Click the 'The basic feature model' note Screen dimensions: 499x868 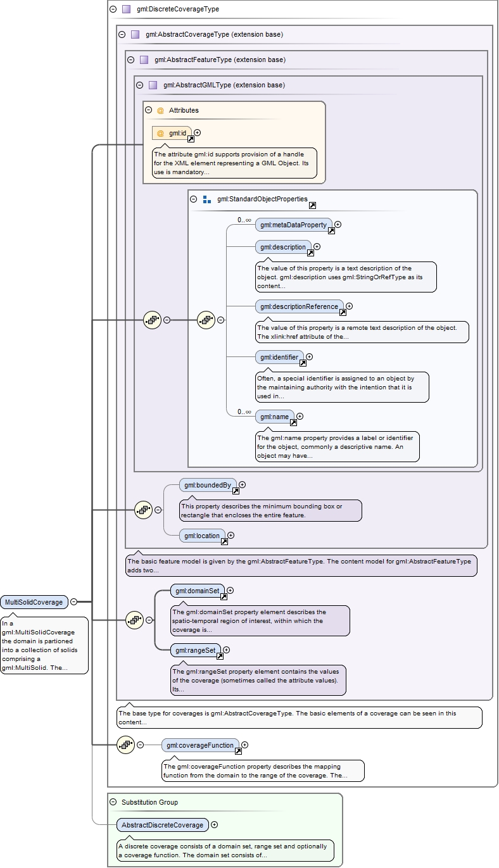coord(301,565)
